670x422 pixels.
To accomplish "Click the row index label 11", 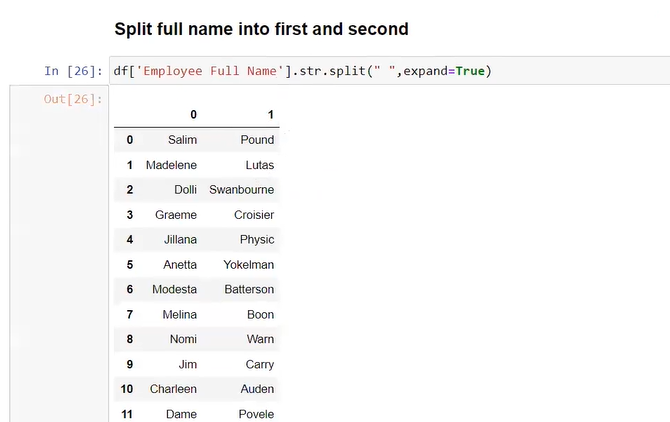I will pos(126,414).
